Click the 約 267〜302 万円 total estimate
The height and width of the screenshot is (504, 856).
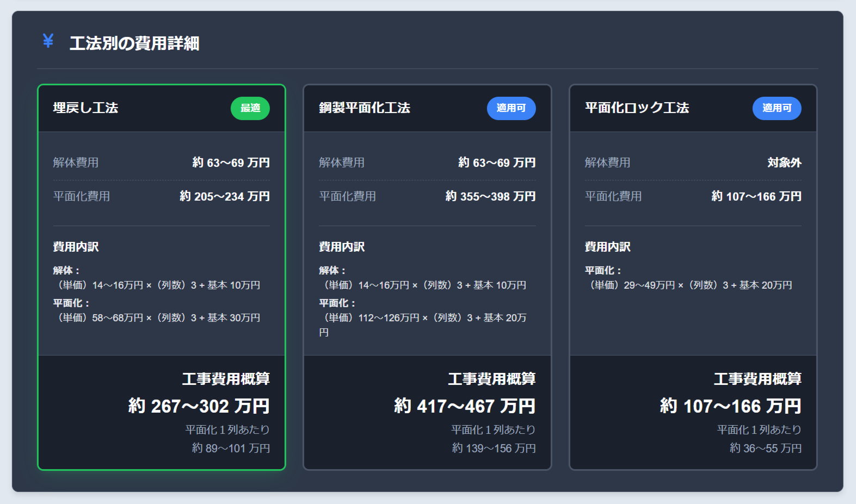click(199, 406)
